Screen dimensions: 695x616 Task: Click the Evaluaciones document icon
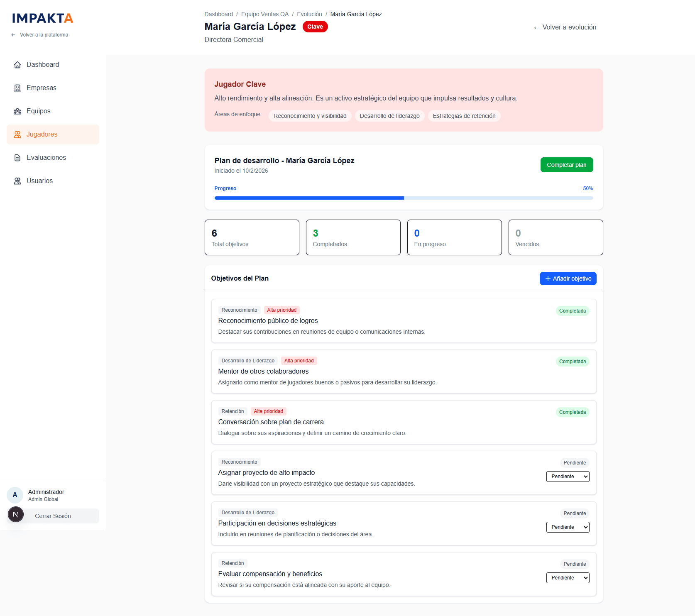[x=17, y=158]
